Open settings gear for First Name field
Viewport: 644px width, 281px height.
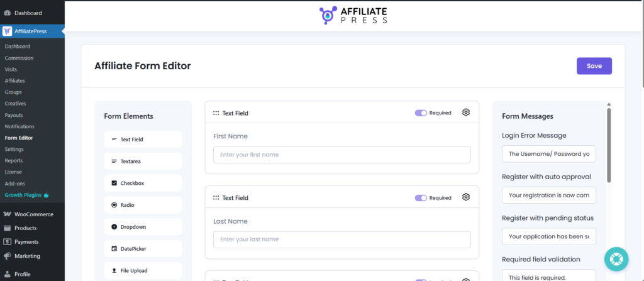tap(465, 113)
